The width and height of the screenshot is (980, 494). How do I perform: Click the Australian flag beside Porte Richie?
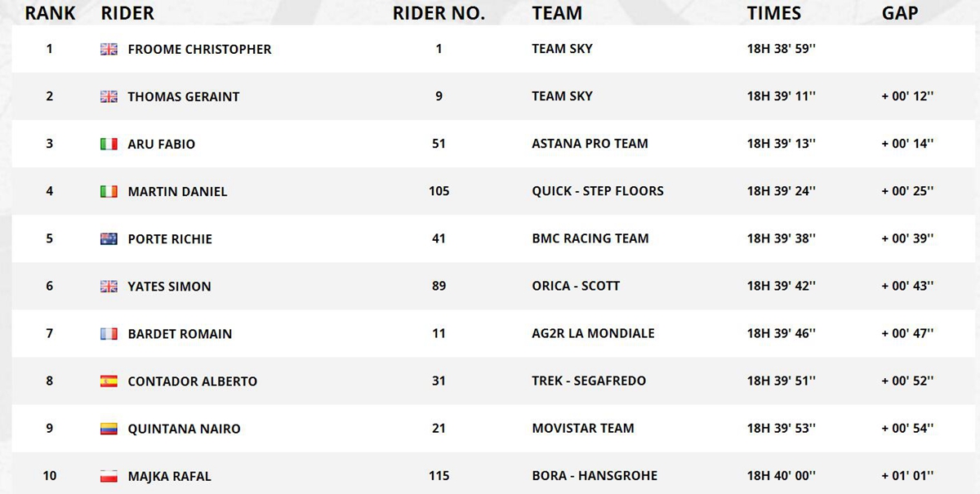tap(109, 238)
